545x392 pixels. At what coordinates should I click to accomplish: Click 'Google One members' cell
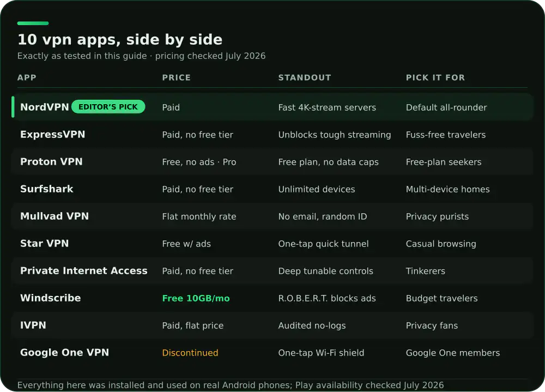coord(453,353)
